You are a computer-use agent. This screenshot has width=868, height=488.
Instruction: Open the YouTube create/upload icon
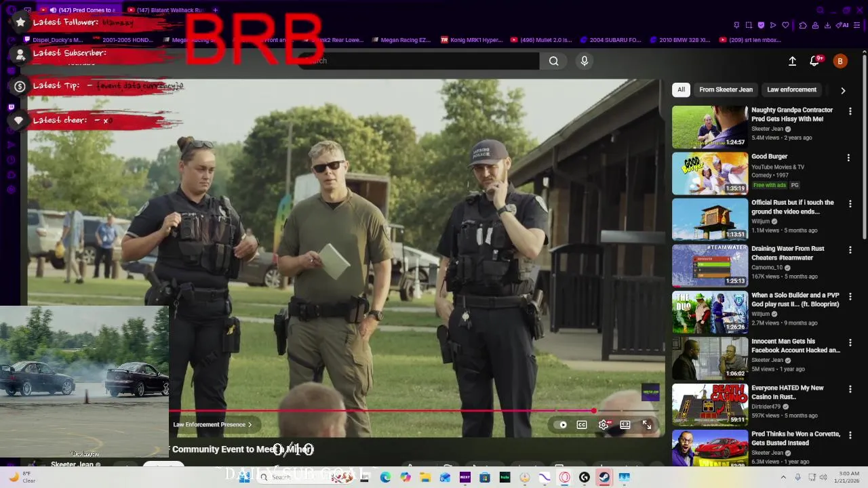(x=792, y=61)
